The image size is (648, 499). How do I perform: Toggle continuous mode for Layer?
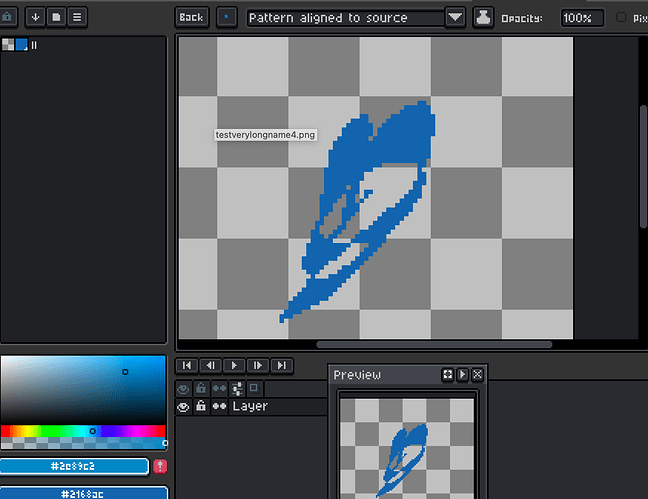pyautogui.click(x=219, y=407)
